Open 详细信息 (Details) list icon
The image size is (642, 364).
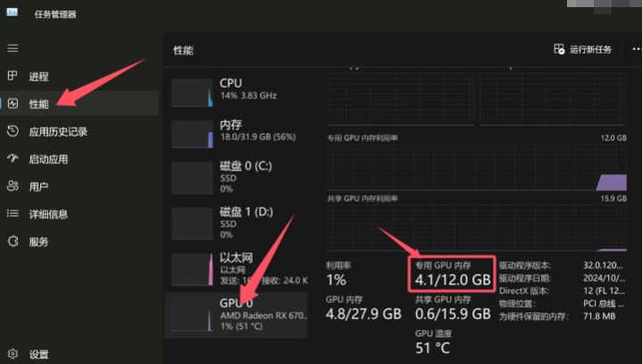tap(13, 214)
